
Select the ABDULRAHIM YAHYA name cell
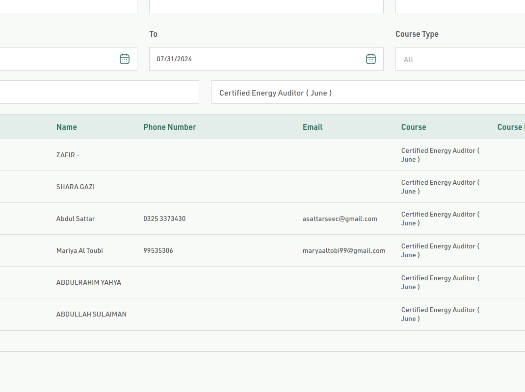pyautogui.click(x=89, y=283)
